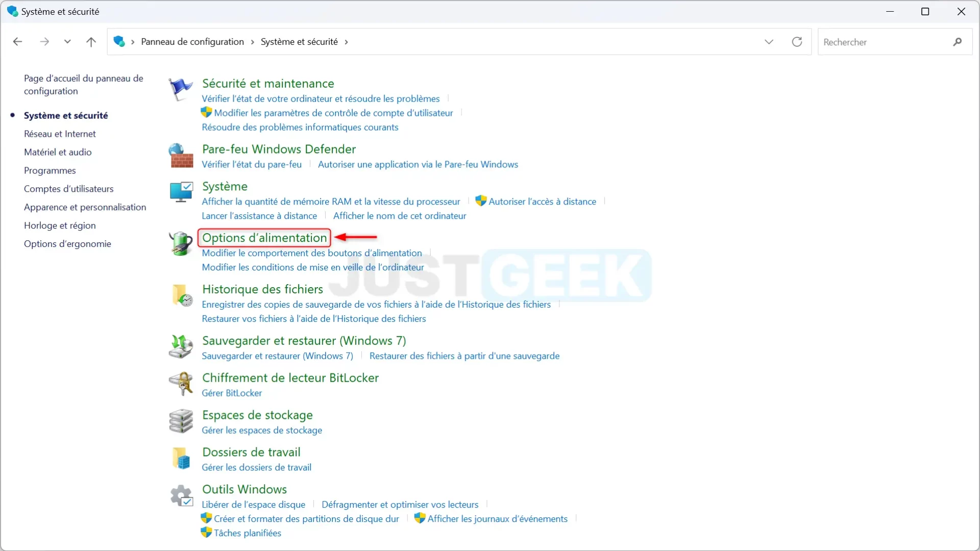Click Restaurer des fichiers à partir d'une sauvegarde
This screenshot has height=551, width=980.
coord(464,356)
